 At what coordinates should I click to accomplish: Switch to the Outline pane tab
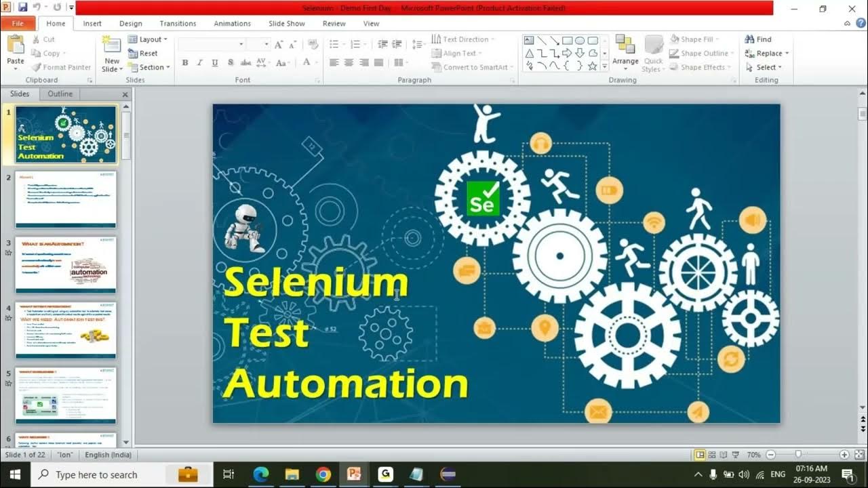60,94
